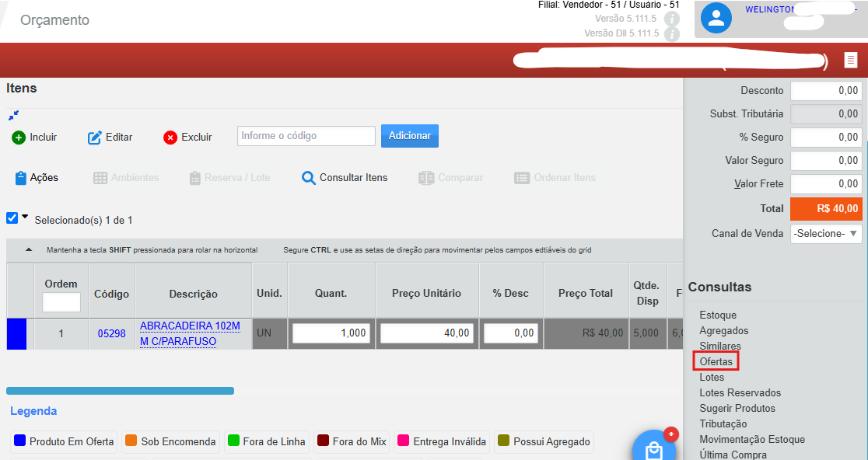Click the collapse arrows icon under Itens

pos(14,115)
